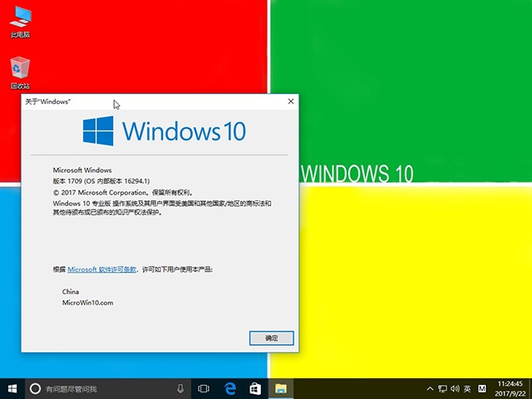Click the 'MicroWin10.com' organization text
Image resolution: width=532 pixels, height=399 pixels.
pyautogui.click(x=87, y=303)
